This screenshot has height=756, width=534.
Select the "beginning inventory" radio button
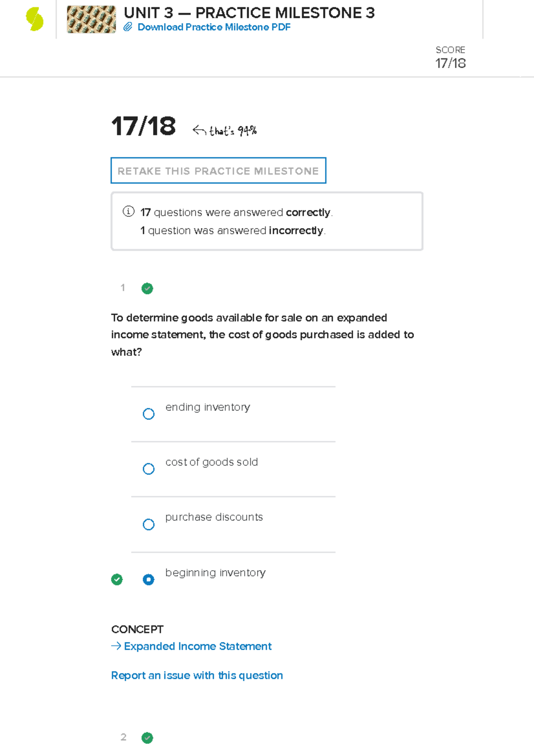point(149,579)
